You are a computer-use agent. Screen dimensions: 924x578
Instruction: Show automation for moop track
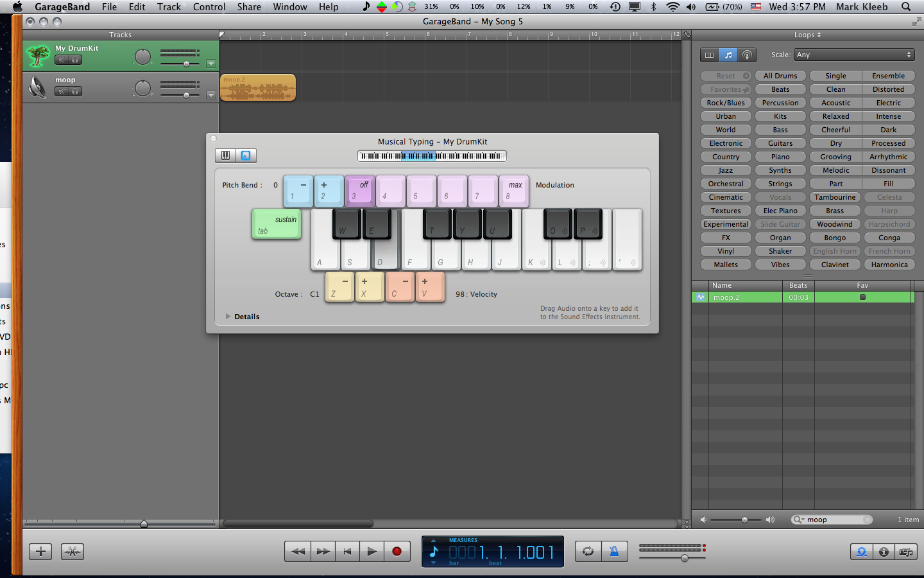click(x=211, y=95)
